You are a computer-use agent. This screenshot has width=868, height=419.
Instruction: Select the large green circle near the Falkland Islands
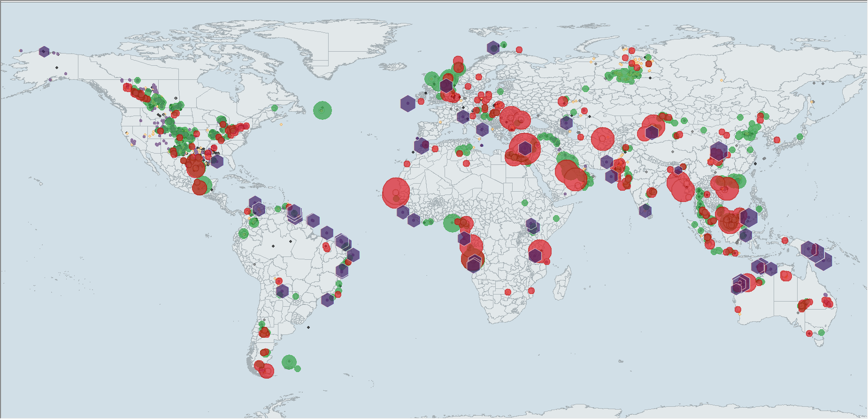[289, 362]
